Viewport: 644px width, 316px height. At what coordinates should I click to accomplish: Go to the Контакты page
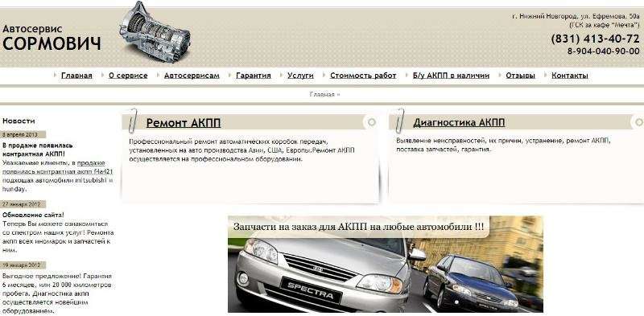point(569,76)
